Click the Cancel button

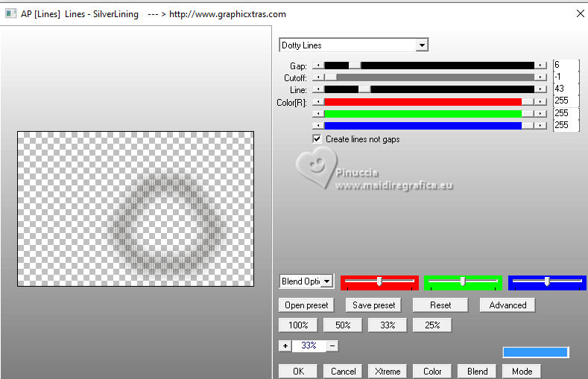343,371
